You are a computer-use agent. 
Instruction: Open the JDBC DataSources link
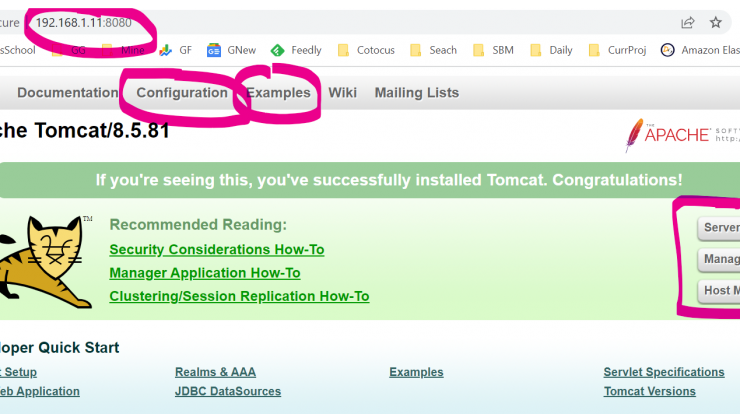(x=228, y=391)
